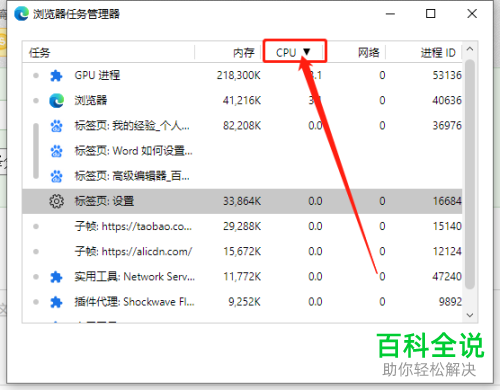Sort processes by CPU column header
Screen dimensions: 500x390
tap(294, 52)
